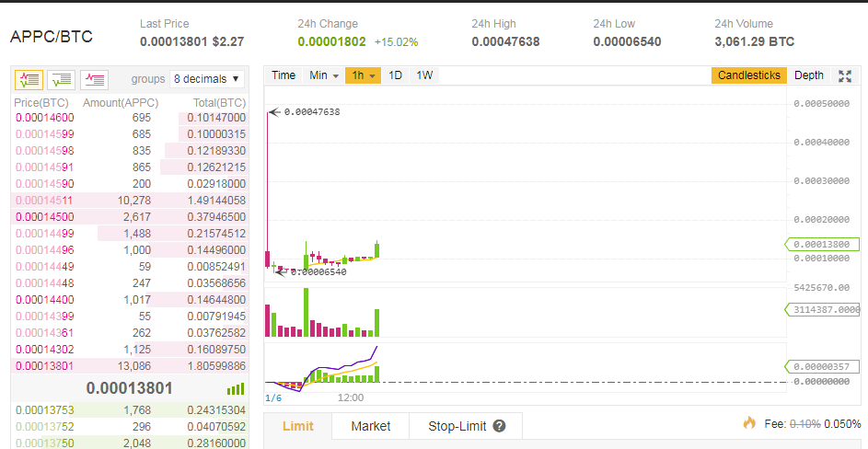Viewport: 868px width, 449px height.
Task: Select buy order at 0.00013752
Action: point(130,427)
